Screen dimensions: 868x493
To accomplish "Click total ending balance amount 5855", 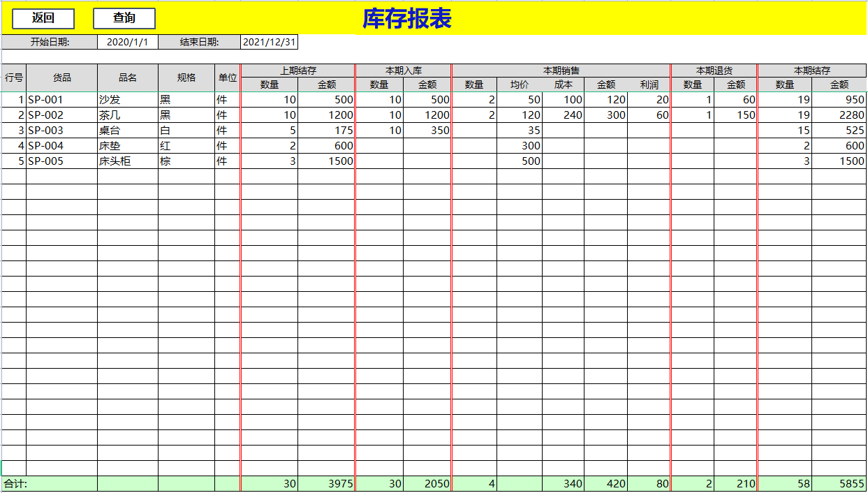I will (839, 483).
